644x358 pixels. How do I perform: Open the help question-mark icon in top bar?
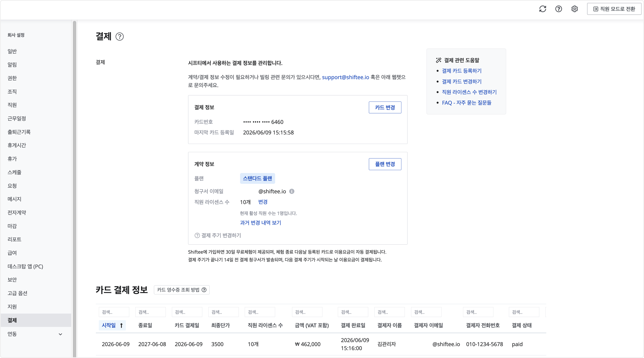point(558,9)
